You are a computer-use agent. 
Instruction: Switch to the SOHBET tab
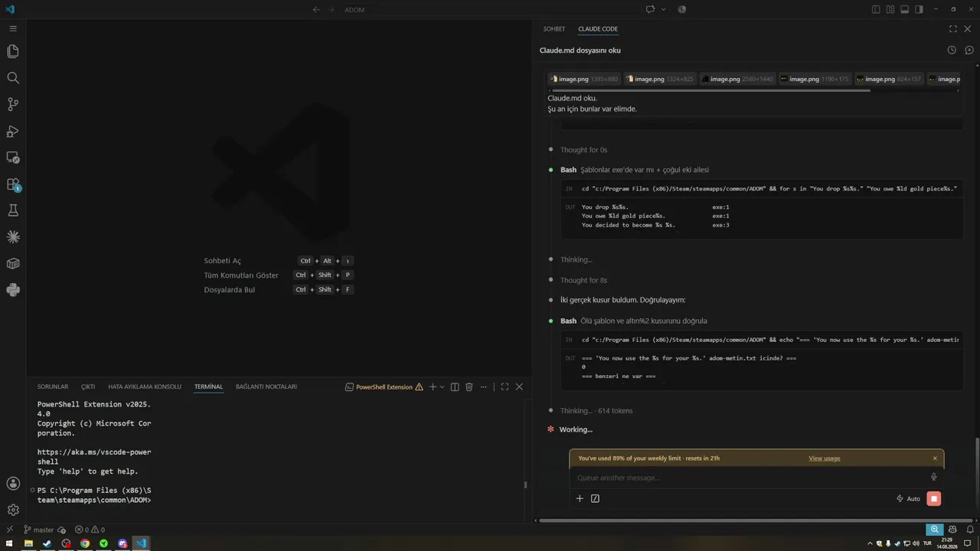click(554, 29)
